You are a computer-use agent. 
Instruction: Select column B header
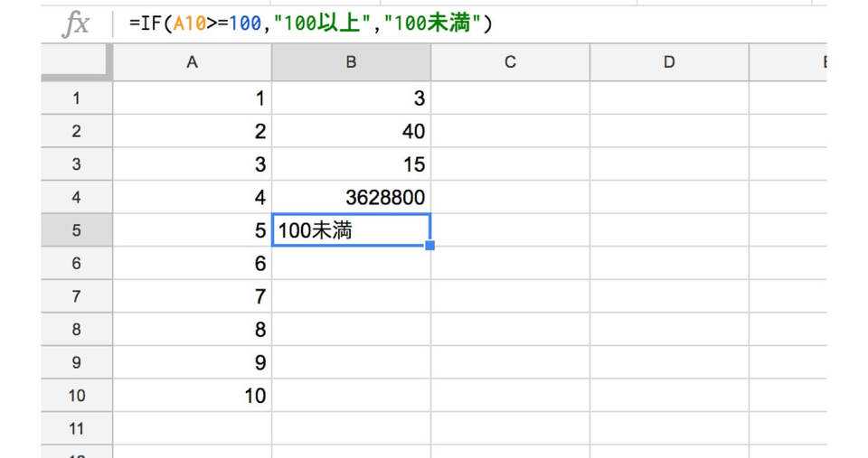tap(351, 62)
